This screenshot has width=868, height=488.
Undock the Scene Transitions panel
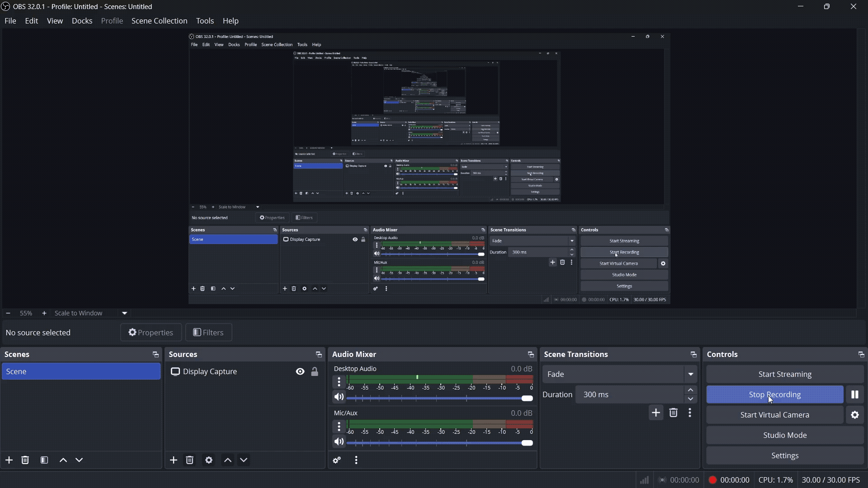(693, 355)
